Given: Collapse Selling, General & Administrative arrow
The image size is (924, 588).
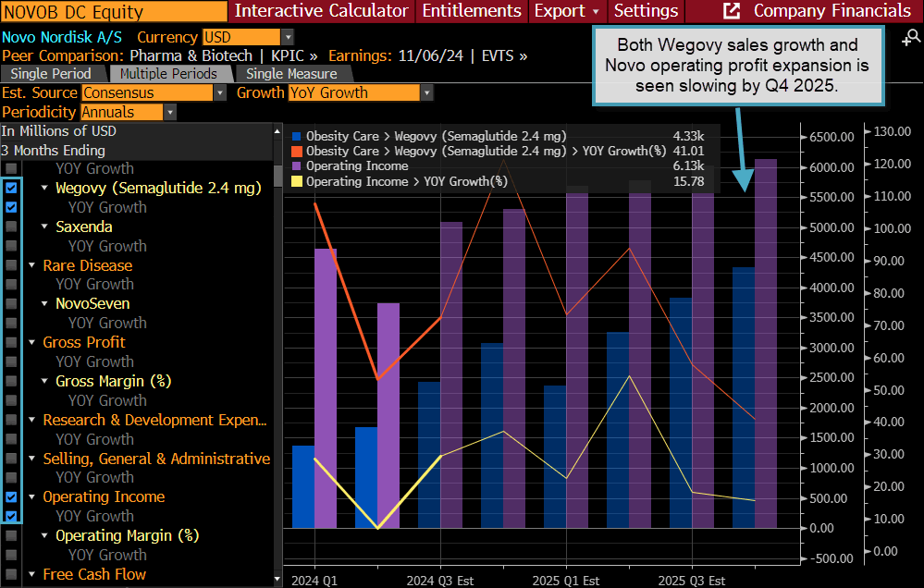Looking at the screenshot, I should coord(31,459).
